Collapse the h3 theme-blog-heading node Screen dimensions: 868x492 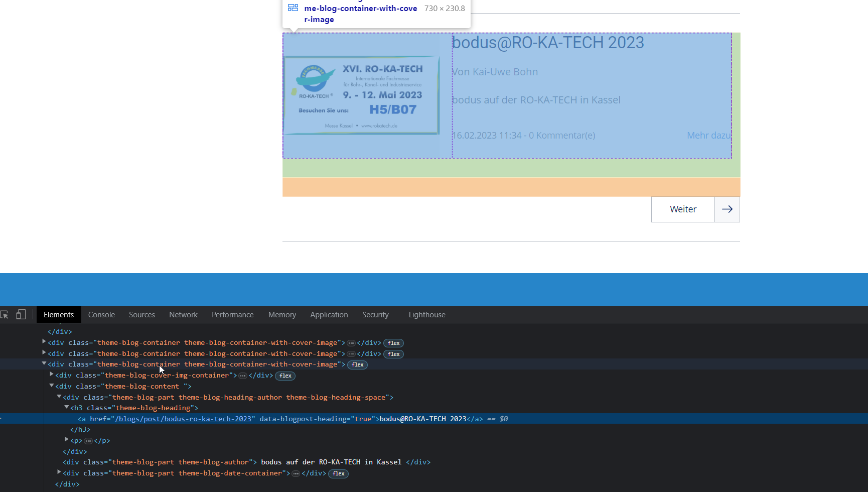point(67,407)
